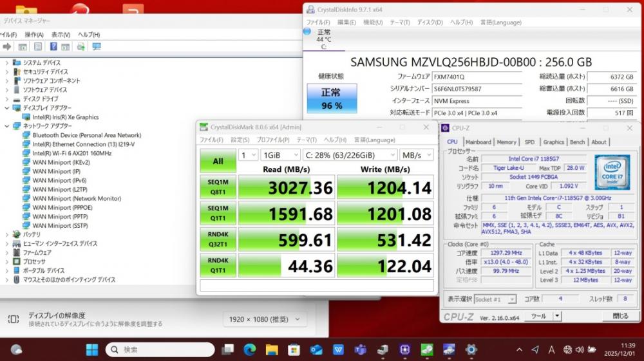Switch to the Mainboard tab in CPU-Z
Image resolution: width=644 pixels, height=361 pixels.
point(478,142)
